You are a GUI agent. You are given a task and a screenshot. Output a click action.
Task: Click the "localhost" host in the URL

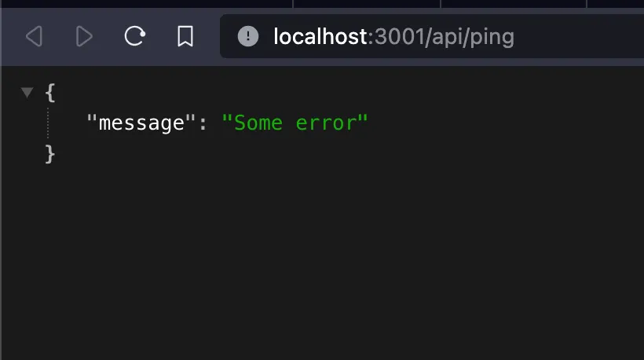[x=320, y=36]
